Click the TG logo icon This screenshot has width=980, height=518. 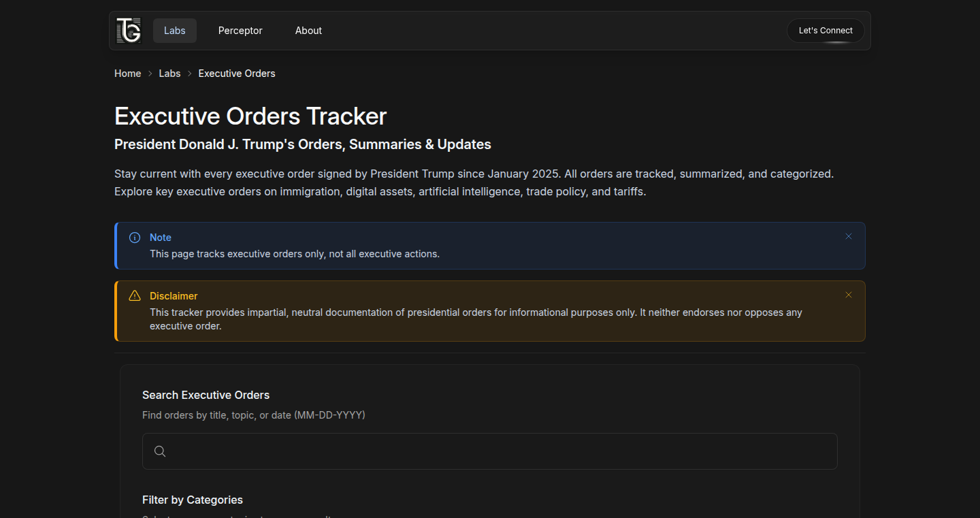coord(129,31)
